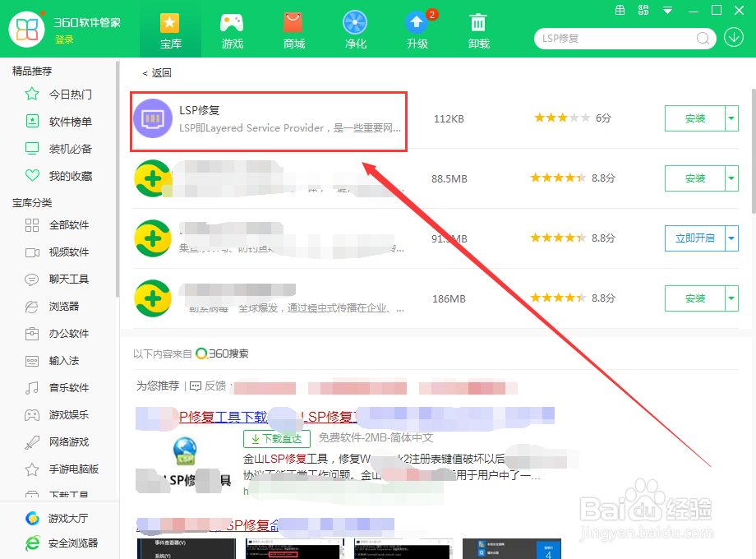Expand install options for 88.5MB software
This screenshot has width=756, height=559.
[731, 178]
